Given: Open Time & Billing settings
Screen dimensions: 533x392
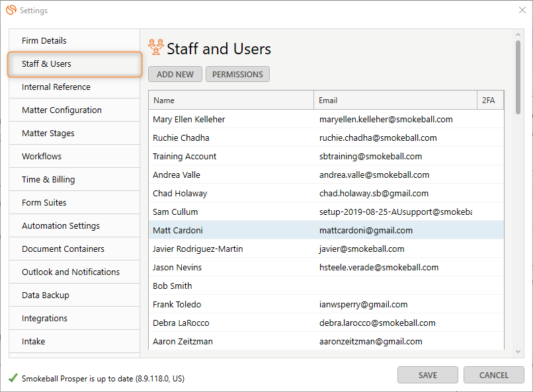Looking at the screenshot, I should tap(75, 179).
